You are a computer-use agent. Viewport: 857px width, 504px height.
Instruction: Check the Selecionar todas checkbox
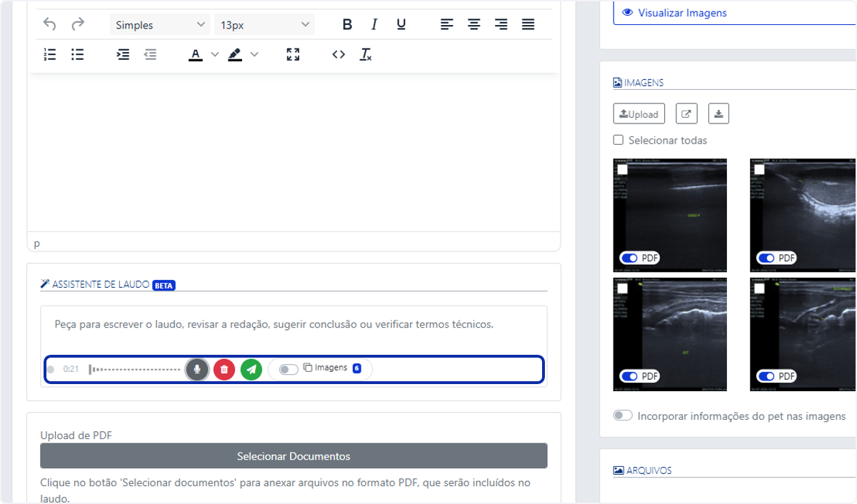coord(618,140)
